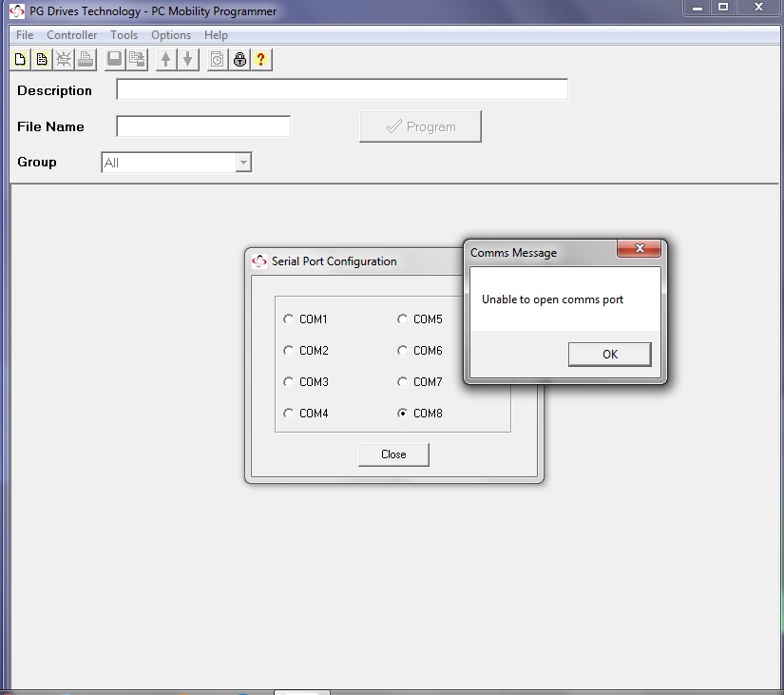Click the single floppy disk save icon
The image size is (784, 695).
point(115,59)
